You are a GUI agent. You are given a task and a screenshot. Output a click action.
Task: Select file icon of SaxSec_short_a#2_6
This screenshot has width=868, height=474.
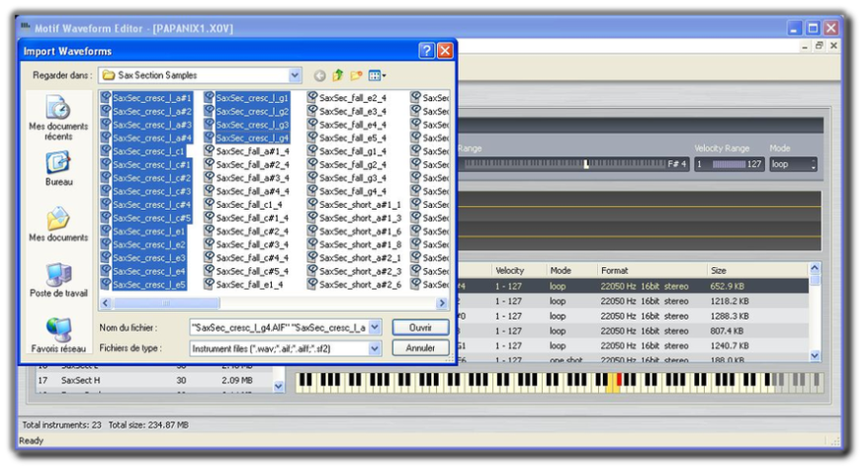(x=312, y=284)
